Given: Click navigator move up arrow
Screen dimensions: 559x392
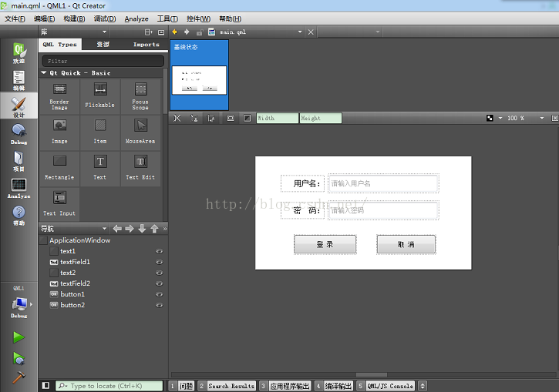Looking at the screenshot, I should [x=154, y=229].
